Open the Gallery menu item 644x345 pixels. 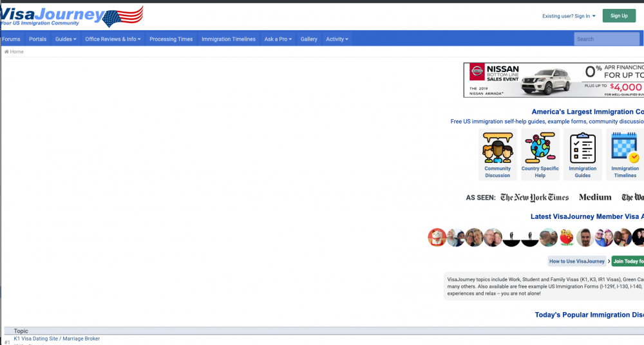(x=308, y=39)
